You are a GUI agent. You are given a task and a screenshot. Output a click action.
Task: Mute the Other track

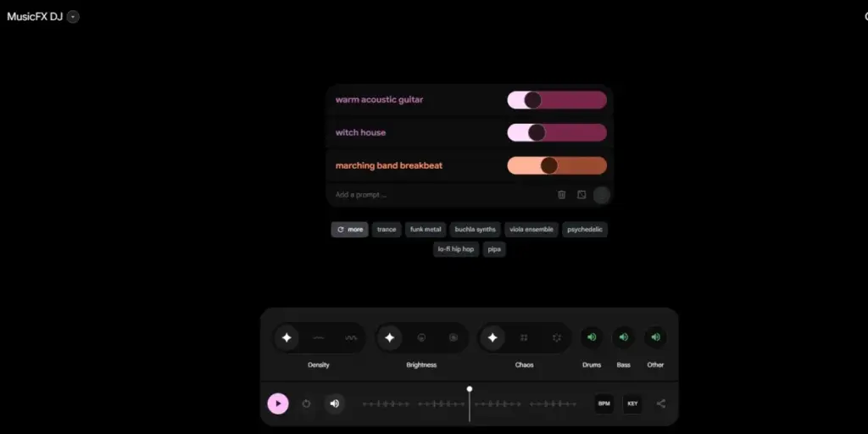click(655, 337)
